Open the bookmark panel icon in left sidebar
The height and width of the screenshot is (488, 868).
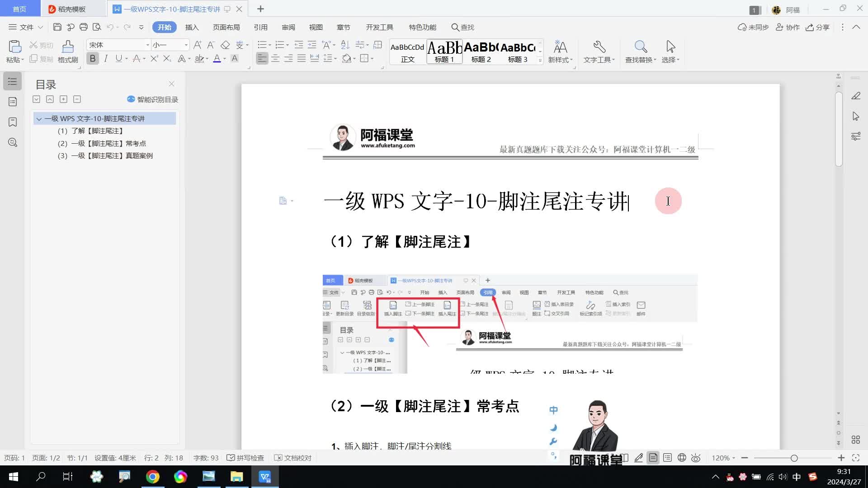13,122
